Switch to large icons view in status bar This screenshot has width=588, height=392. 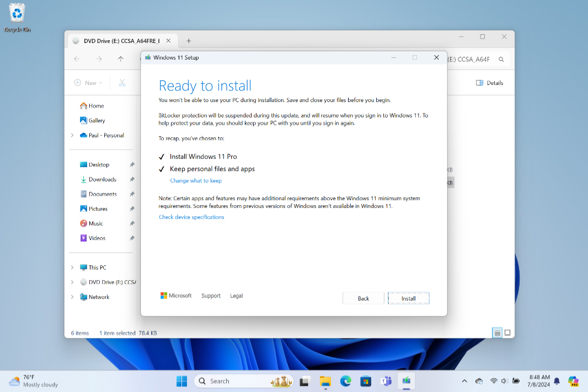(507, 332)
